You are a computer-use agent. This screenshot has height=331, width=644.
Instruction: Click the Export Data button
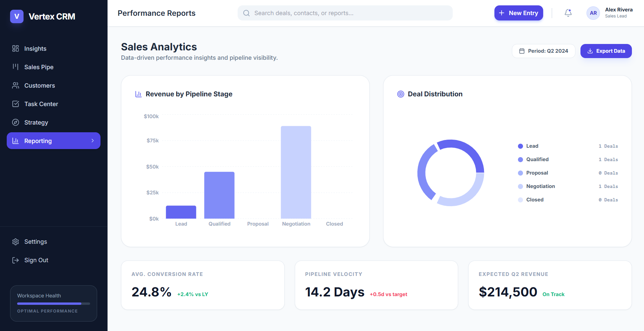click(x=606, y=51)
